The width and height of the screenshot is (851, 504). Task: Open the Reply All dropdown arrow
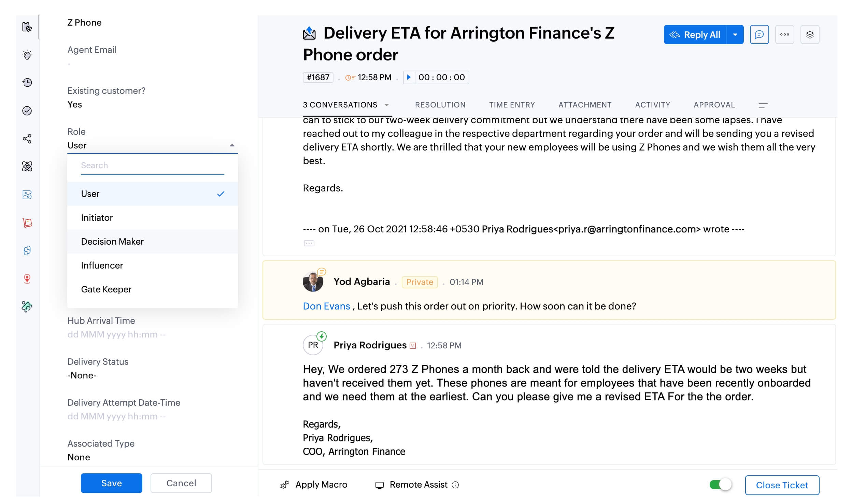click(735, 34)
